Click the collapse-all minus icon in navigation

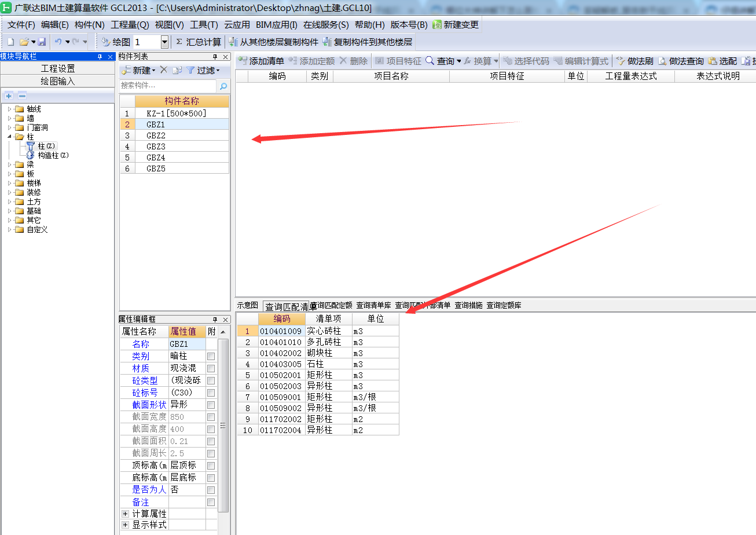tap(22, 96)
